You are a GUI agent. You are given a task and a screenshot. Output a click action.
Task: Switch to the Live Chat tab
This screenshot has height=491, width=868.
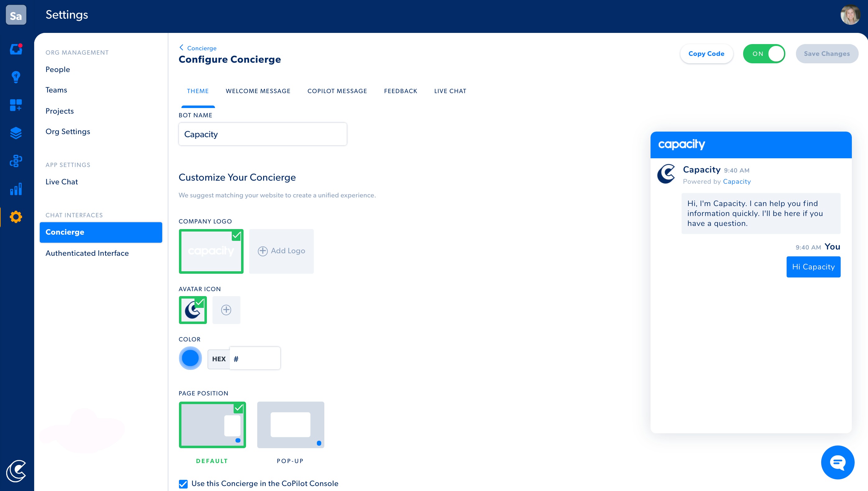(450, 91)
